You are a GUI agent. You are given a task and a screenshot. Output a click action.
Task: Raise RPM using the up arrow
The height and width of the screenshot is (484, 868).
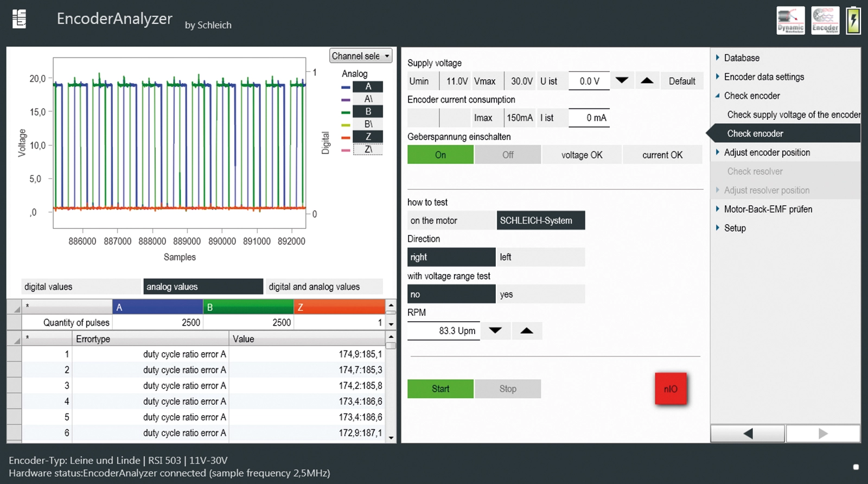click(526, 330)
